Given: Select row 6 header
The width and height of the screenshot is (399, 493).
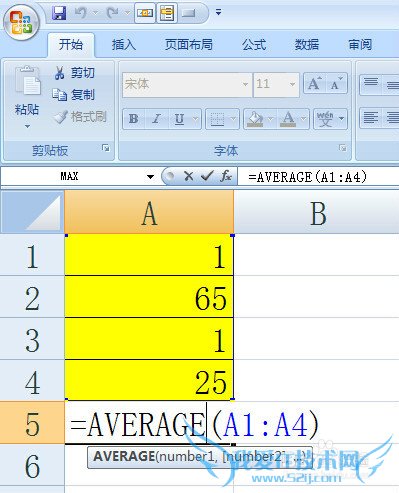Looking at the screenshot, I should [32, 465].
